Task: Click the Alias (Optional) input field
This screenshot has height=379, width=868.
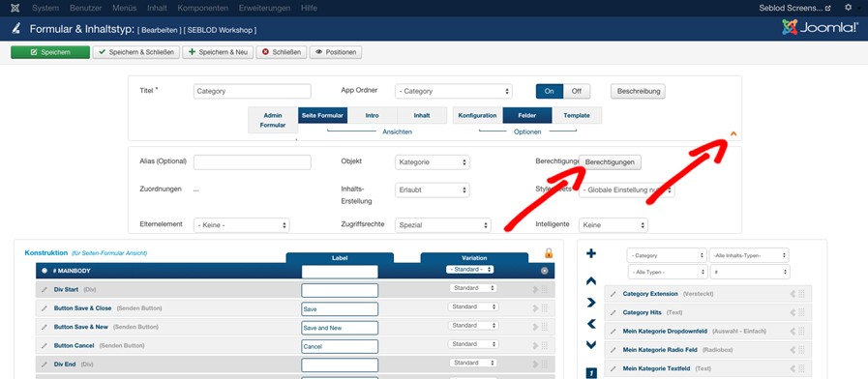Action: [x=253, y=162]
